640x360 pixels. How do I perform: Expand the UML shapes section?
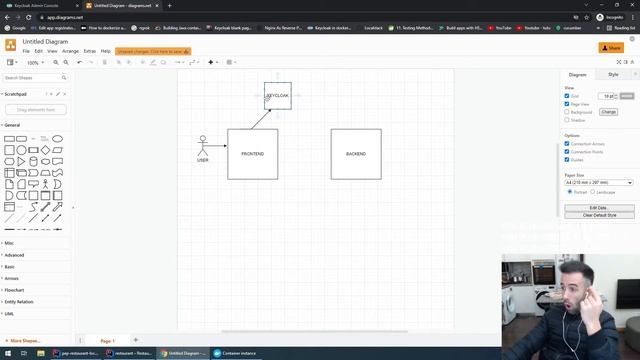pos(8,314)
